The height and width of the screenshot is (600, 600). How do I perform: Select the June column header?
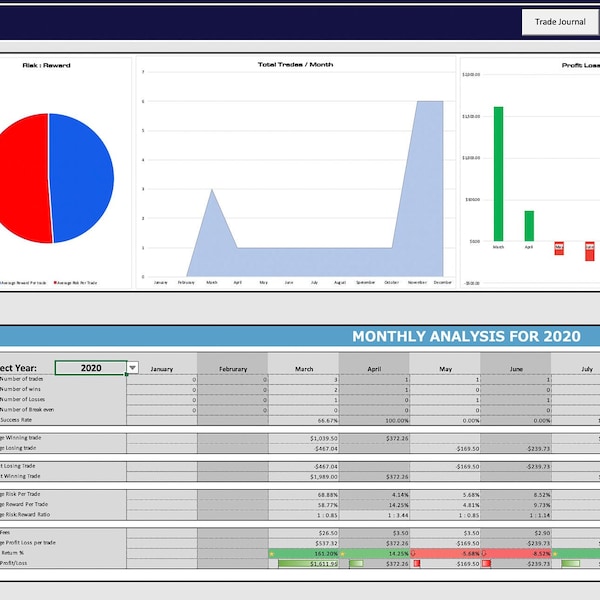click(516, 369)
